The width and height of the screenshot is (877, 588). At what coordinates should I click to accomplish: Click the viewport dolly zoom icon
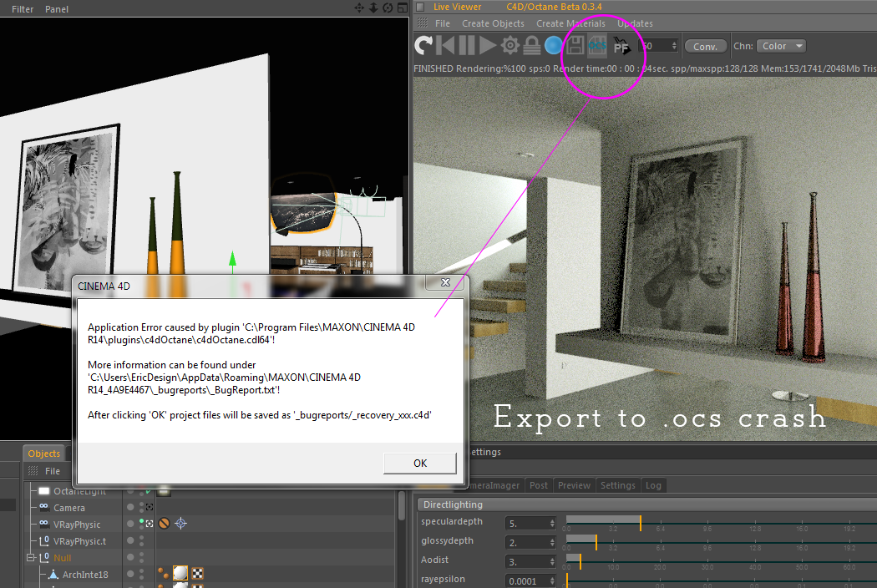[x=373, y=8]
